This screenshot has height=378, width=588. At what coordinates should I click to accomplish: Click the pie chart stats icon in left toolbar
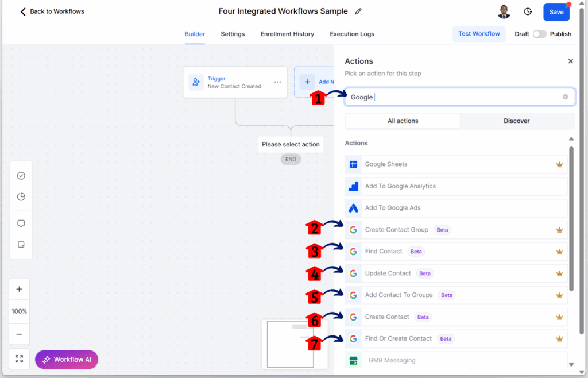tap(21, 196)
